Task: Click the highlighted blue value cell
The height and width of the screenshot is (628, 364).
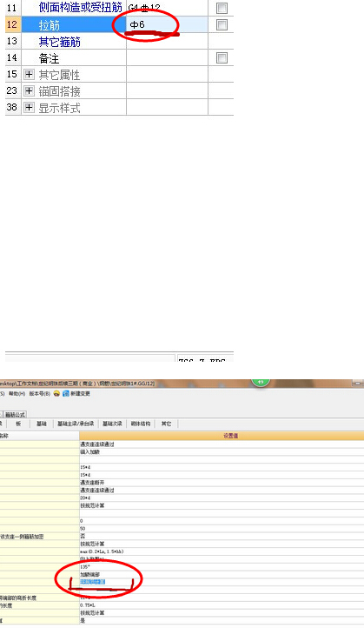Action: (x=222, y=582)
